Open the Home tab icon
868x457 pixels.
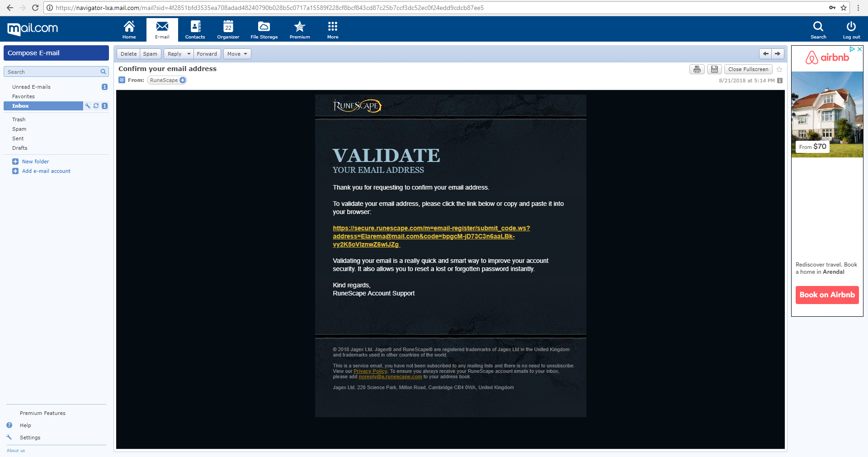[x=129, y=30]
